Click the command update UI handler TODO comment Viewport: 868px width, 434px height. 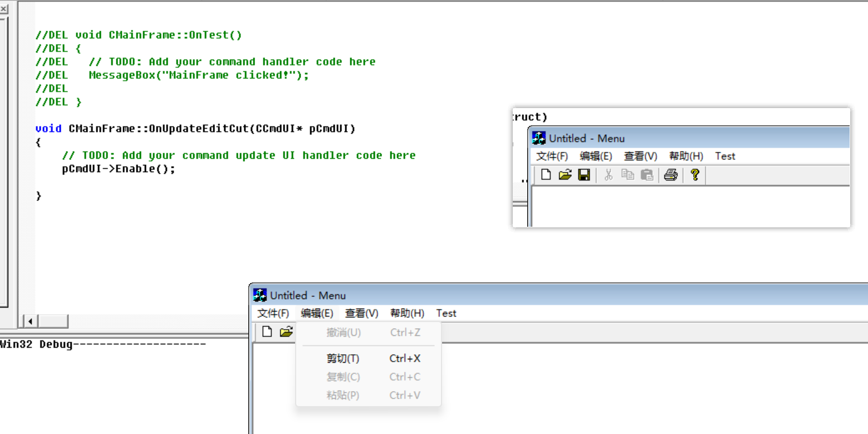tap(239, 155)
